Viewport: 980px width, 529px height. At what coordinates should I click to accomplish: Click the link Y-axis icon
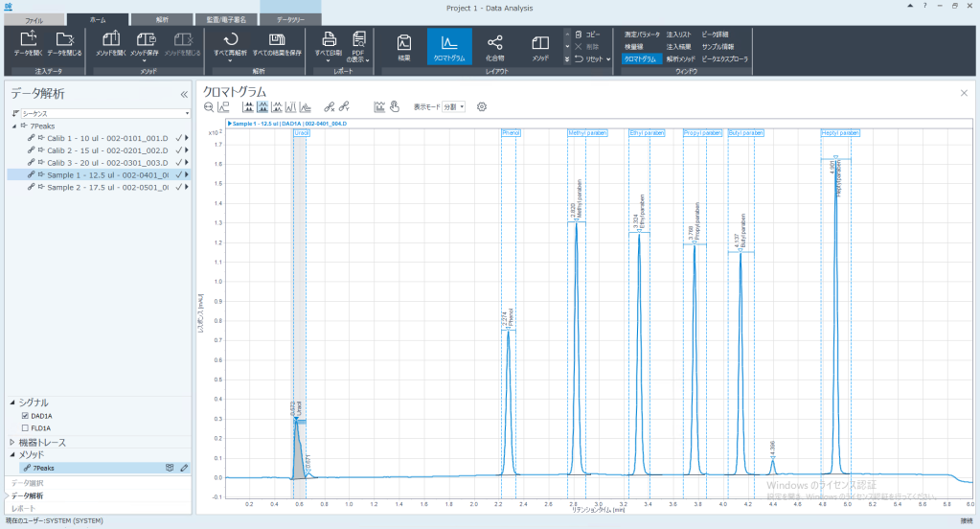(344, 107)
